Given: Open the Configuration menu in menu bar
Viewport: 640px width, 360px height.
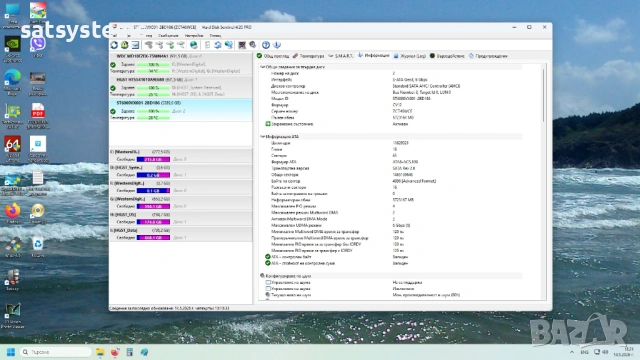Looking at the screenshot, I should point(194,36).
